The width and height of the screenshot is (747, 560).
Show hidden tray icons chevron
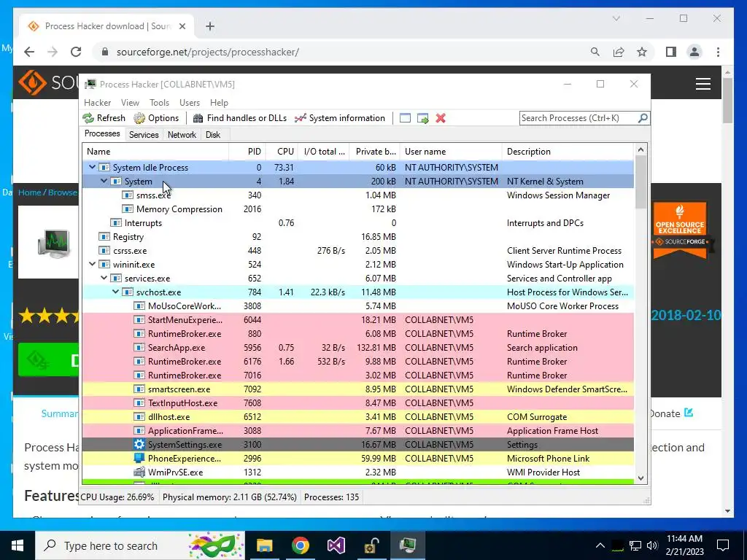coord(600,545)
